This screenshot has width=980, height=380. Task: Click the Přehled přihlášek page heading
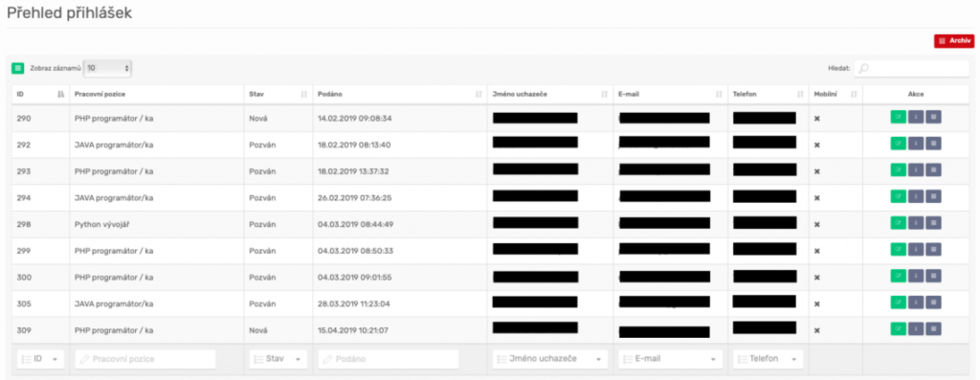click(69, 13)
